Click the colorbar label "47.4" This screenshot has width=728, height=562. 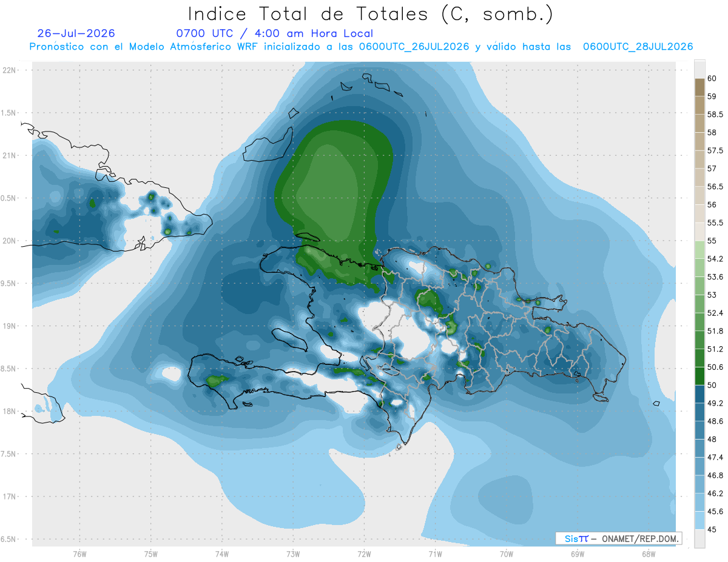(x=715, y=457)
